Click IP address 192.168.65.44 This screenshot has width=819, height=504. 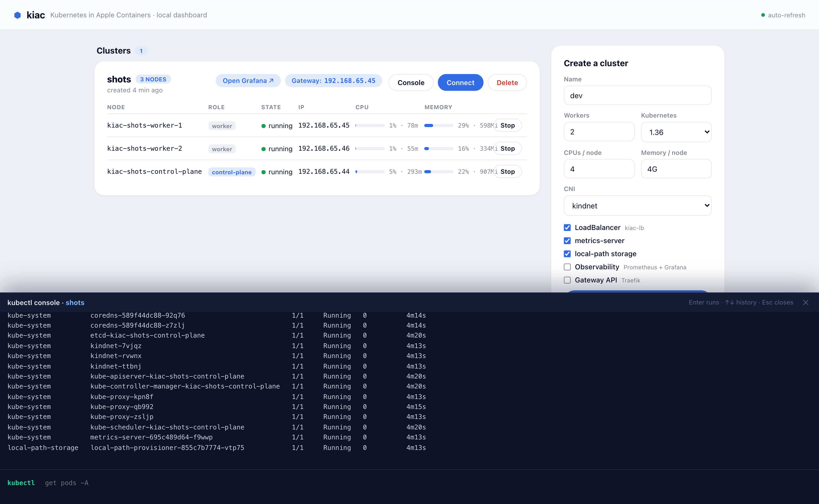click(324, 171)
